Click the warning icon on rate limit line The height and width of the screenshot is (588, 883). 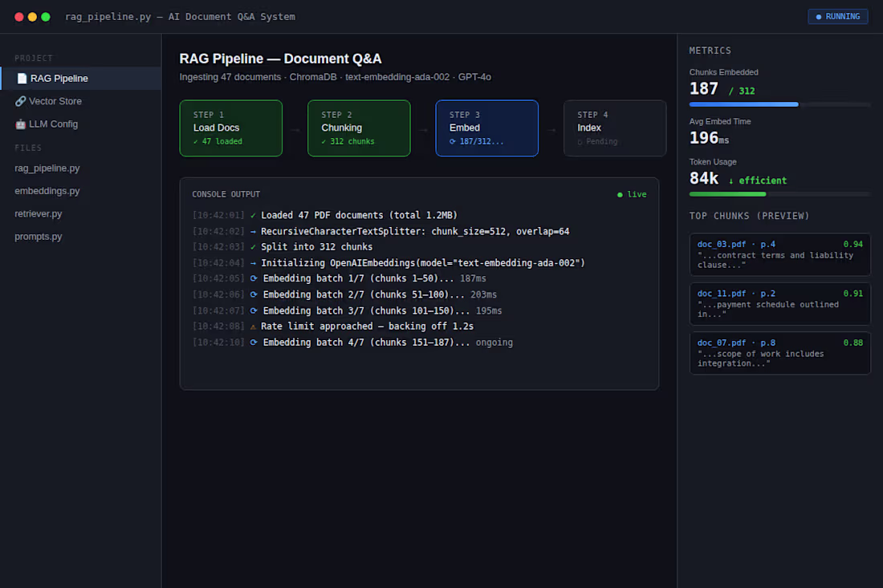pyautogui.click(x=254, y=326)
